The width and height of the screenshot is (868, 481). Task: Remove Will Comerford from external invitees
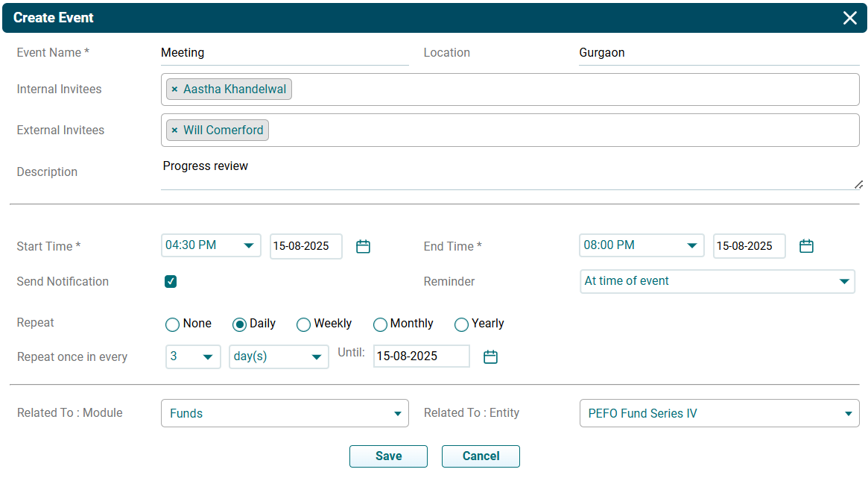(x=174, y=131)
